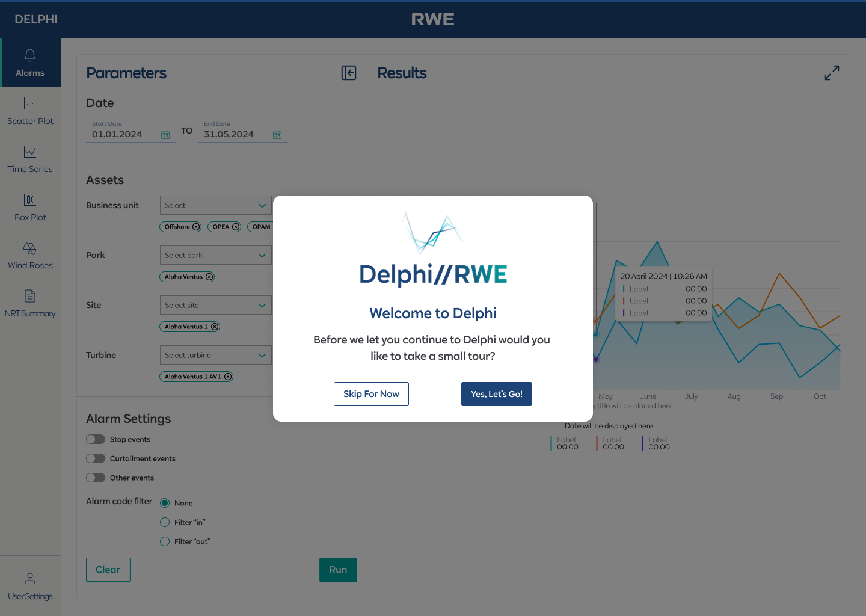Screen dimensions: 866x616
Task: Click the Clear button
Action: point(108,570)
